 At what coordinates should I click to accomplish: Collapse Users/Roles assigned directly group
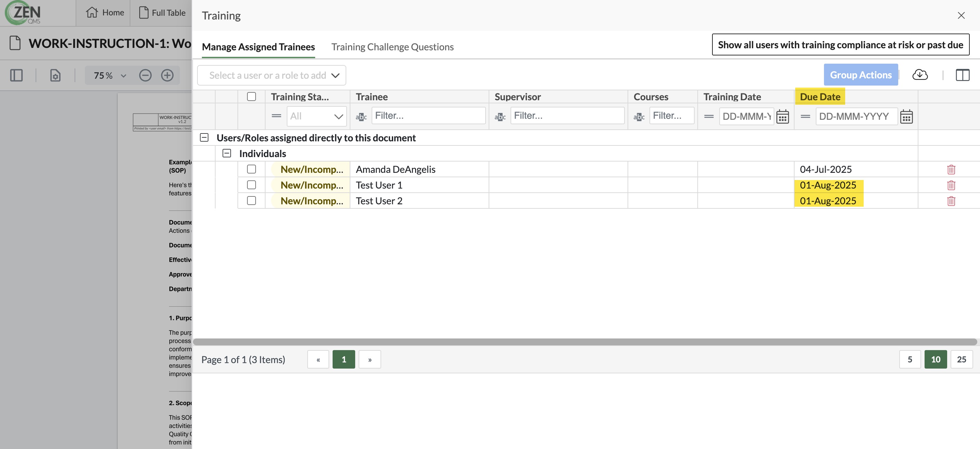204,137
